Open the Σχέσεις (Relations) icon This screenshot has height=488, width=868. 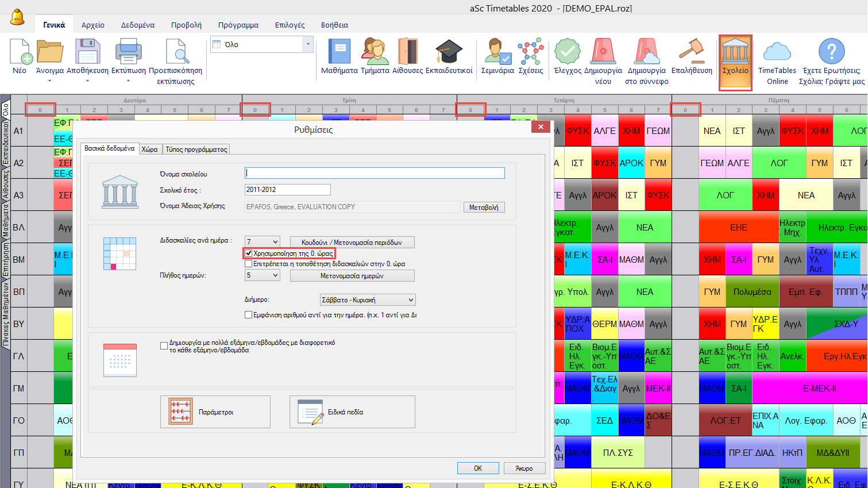pyautogui.click(x=530, y=52)
